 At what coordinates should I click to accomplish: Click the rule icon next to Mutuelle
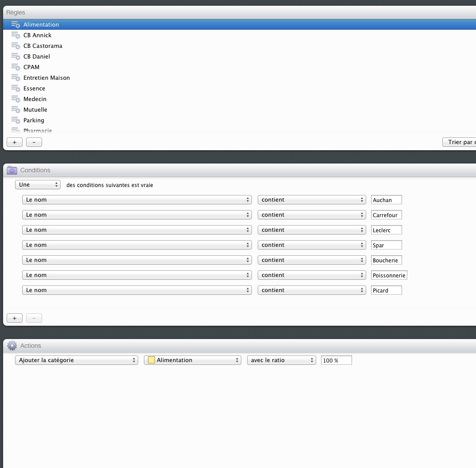[15, 110]
